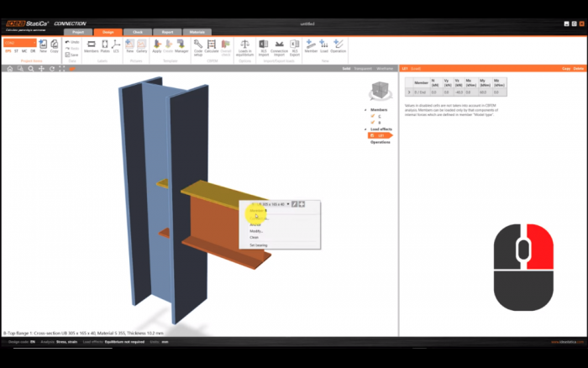Image resolution: width=588 pixels, height=368 pixels.
Task: Click the Vz -40.0 table cell
Action: coord(459,92)
